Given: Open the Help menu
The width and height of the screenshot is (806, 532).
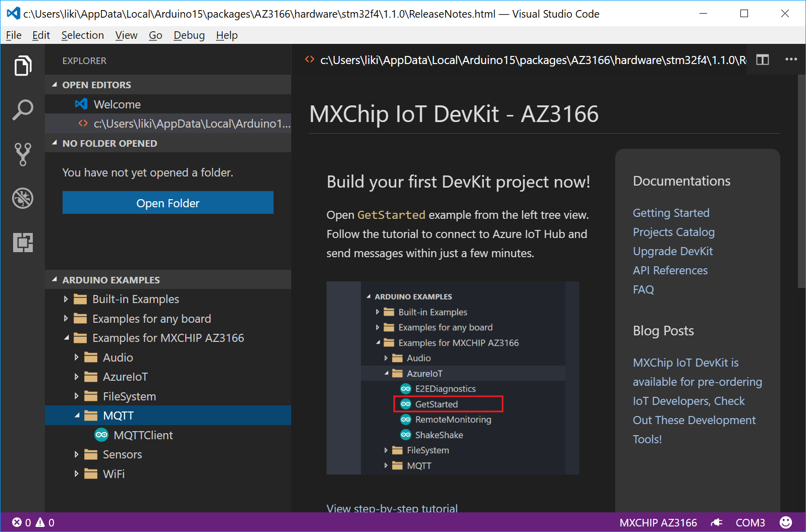Looking at the screenshot, I should click(227, 35).
